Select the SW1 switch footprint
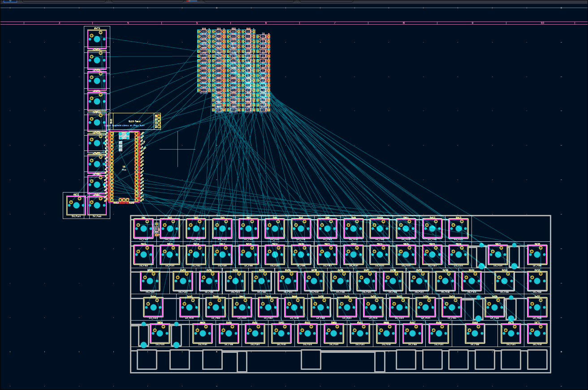Image resolution: width=588 pixels, height=390 pixels. click(143, 229)
